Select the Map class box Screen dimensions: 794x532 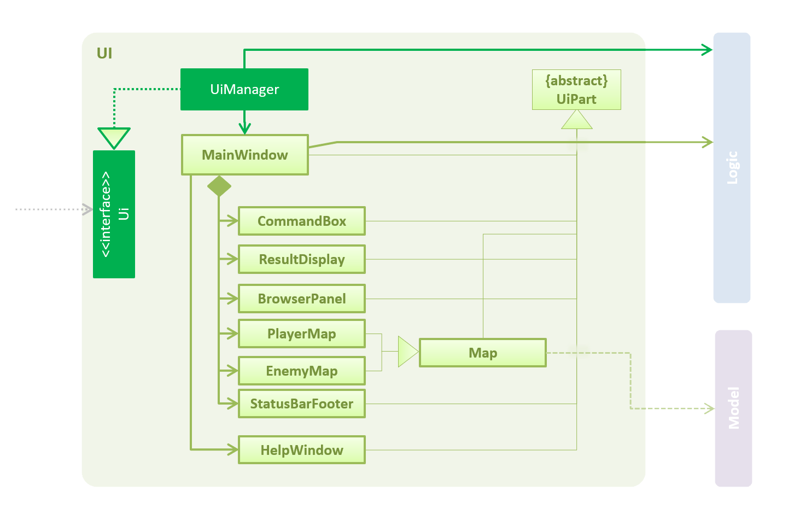pyautogui.click(x=483, y=353)
